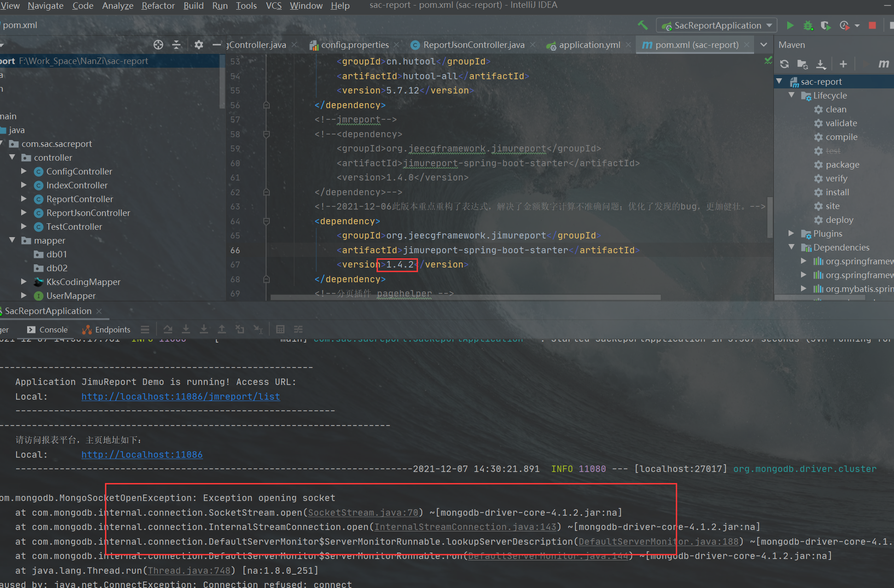Generate sources and update folders Maven icon
The width and height of the screenshot is (894, 588).
[x=802, y=64]
